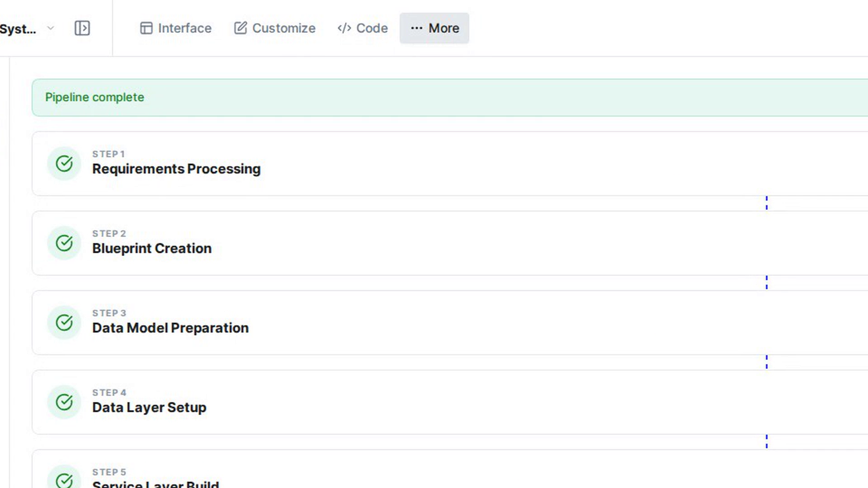Click the STEP 1 label

[x=108, y=154]
